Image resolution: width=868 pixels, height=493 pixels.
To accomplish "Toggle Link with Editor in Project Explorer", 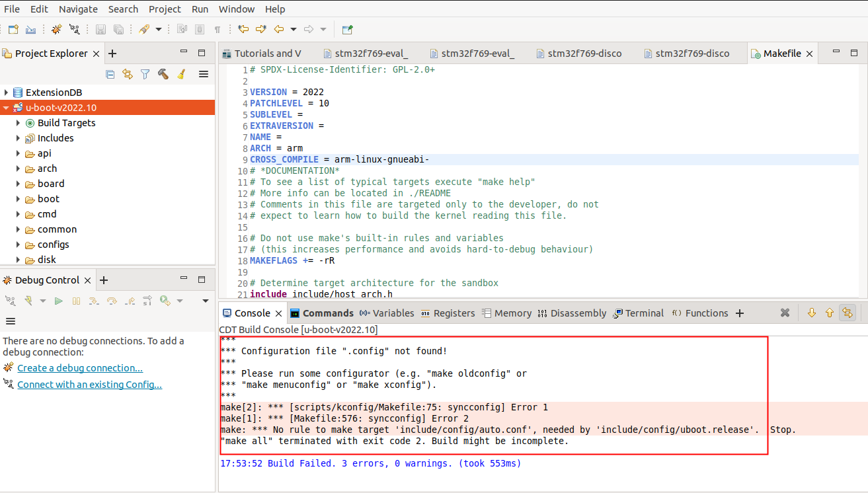I will tap(128, 74).
